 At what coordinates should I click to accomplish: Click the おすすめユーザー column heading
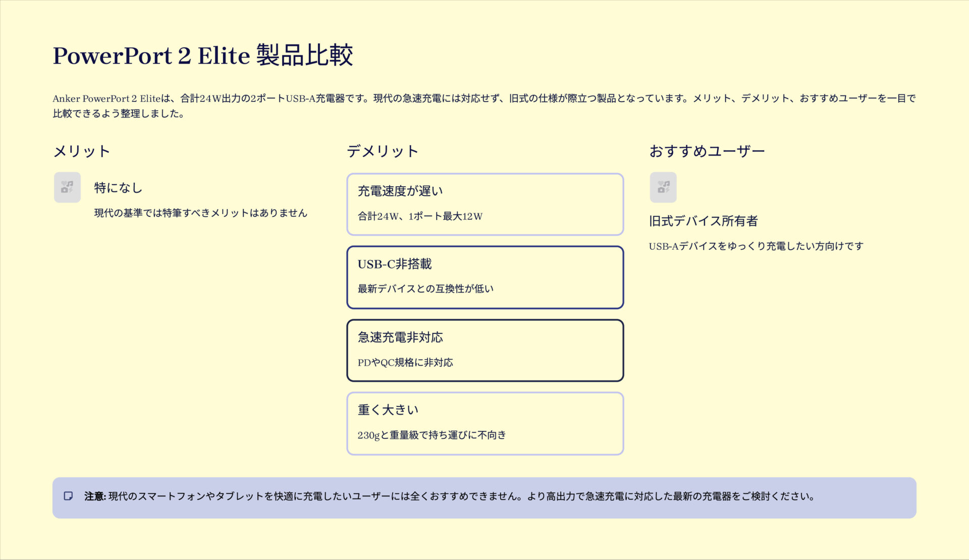[x=707, y=151]
